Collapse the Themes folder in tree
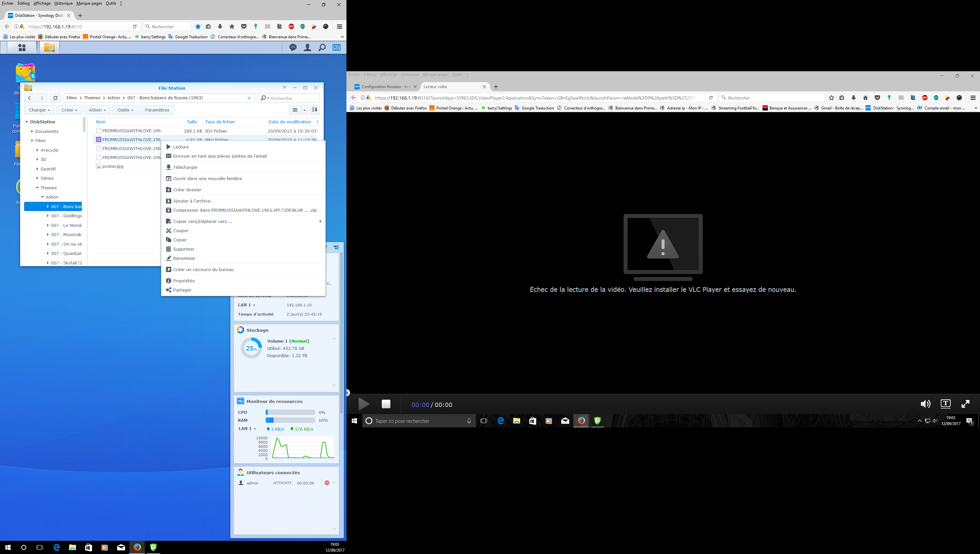Viewport: 980px width, 554px height. tap(37, 188)
